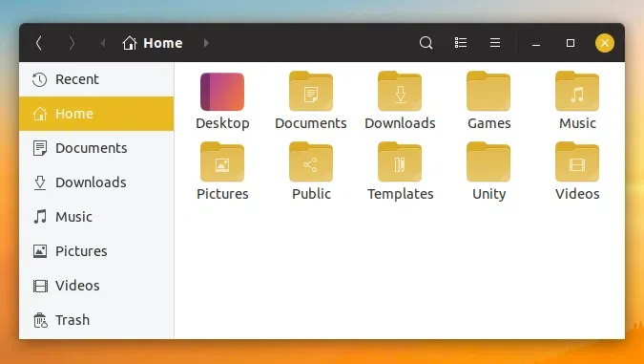Image resolution: width=644 pixels, height=364 pixels.
Task: Open the search magnifier icon
Action: tap(426, 43)
